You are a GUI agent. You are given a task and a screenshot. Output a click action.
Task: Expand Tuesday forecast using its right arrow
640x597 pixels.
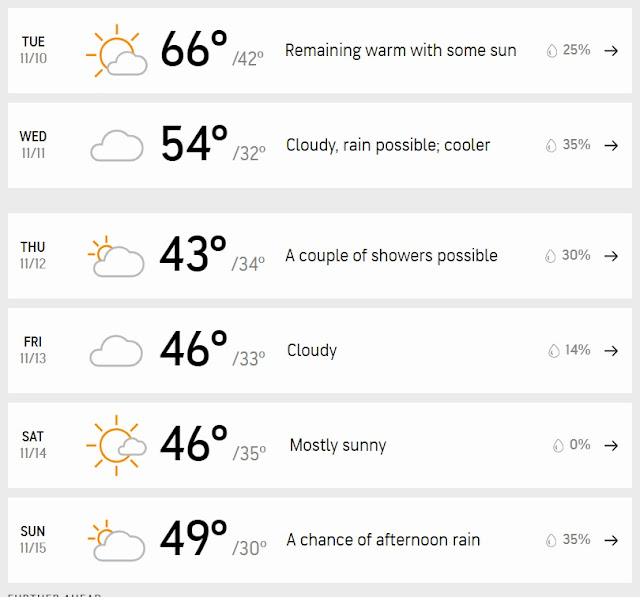point(611,51)
